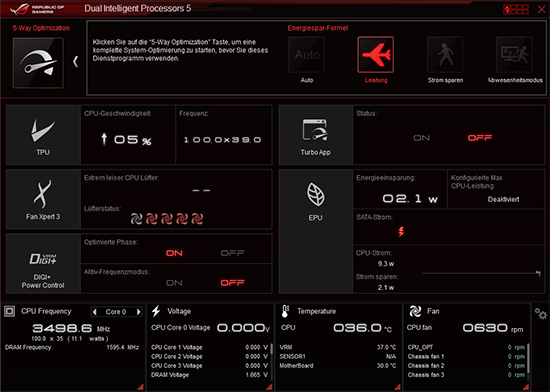Open the TPU panel
Viewport: 550px width, 392px height.
coord(43,135)
